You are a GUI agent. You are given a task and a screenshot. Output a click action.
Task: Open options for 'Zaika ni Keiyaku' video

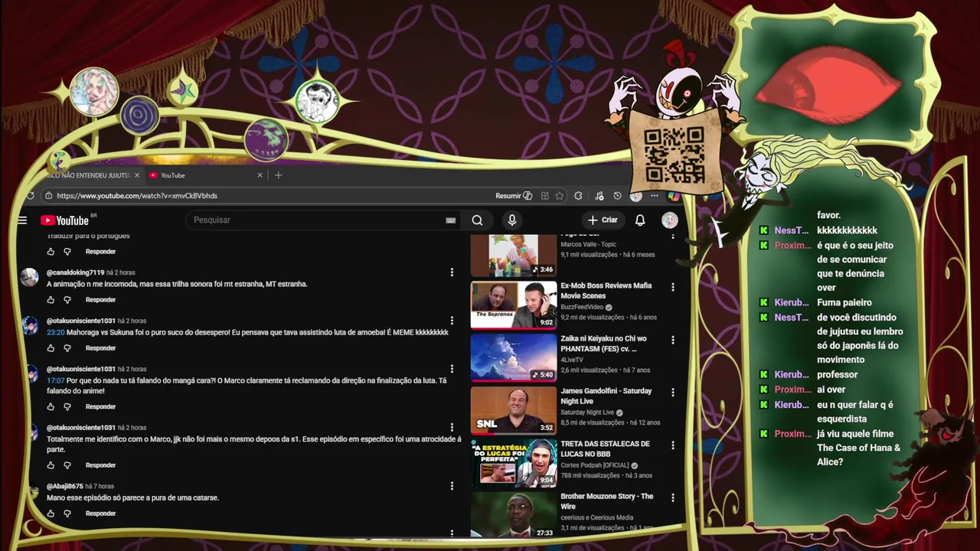pyautogui.click(x=673, y=340)
